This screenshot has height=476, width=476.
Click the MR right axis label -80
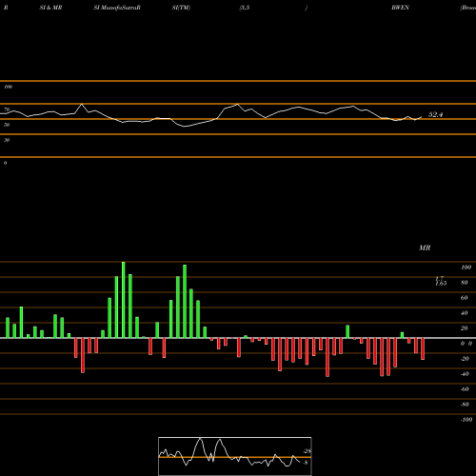click(465, 405)
